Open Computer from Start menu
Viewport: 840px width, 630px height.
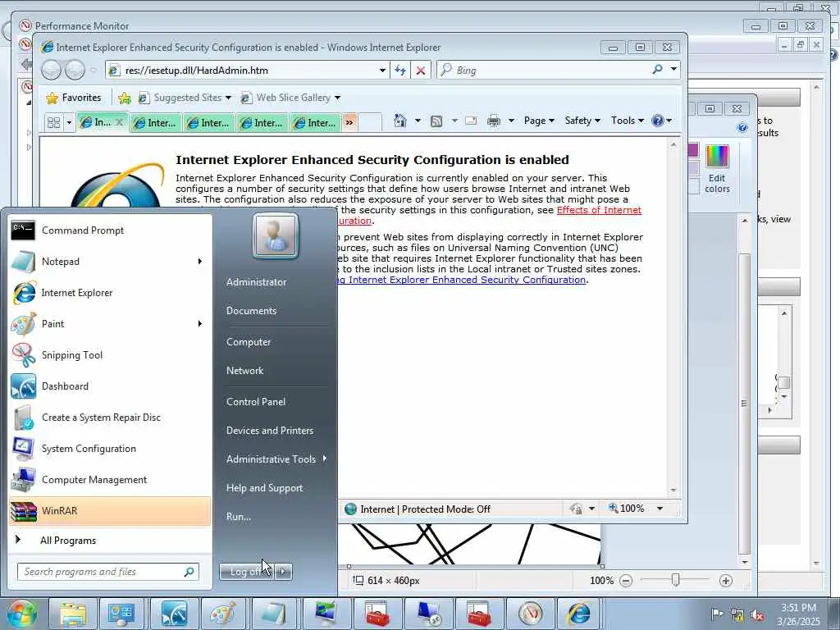pos(249,342)
